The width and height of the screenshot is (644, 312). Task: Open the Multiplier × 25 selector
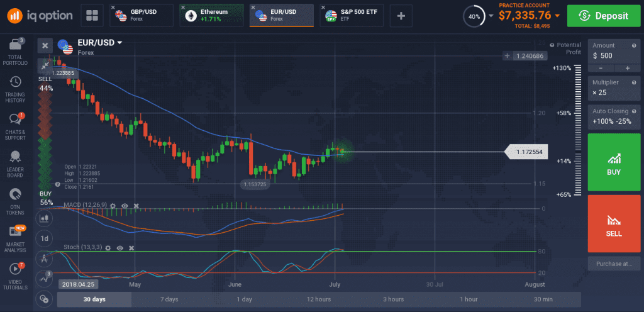click(614, 88)
